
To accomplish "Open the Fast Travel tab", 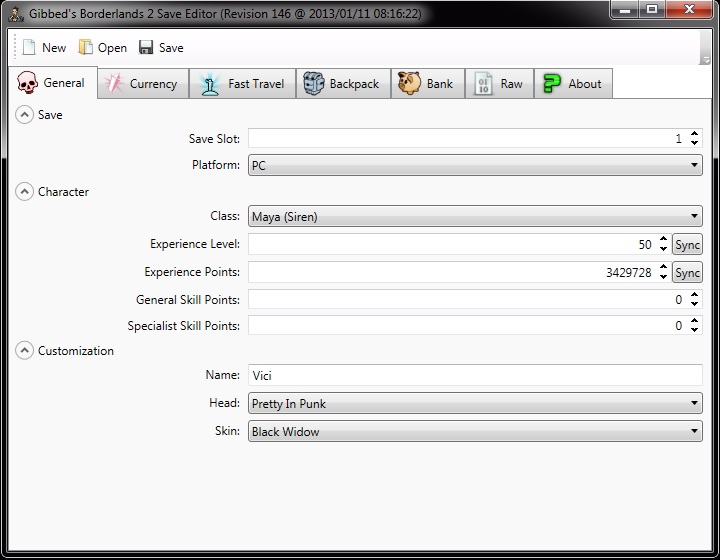I will 242,84.
